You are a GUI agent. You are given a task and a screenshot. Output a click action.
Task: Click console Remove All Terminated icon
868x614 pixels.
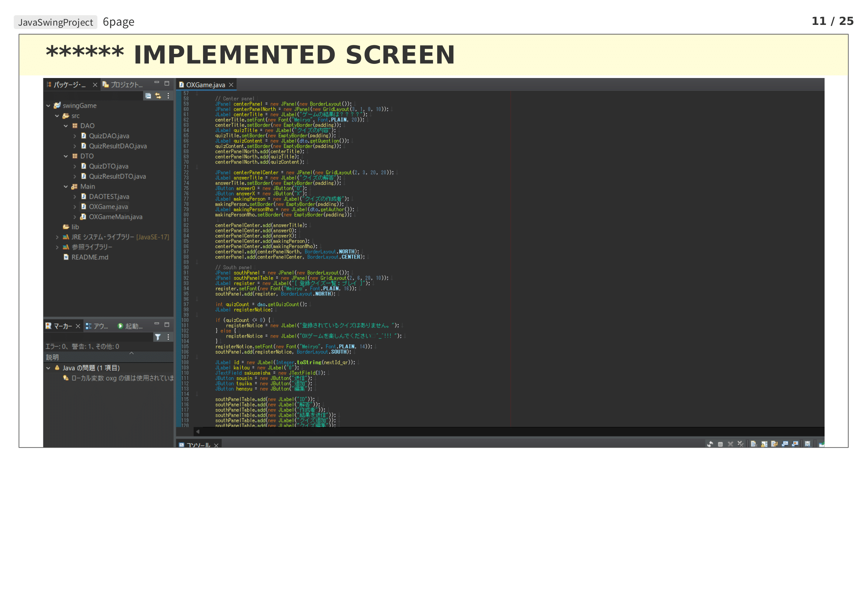pyautogui.click(x=741, y=444)
